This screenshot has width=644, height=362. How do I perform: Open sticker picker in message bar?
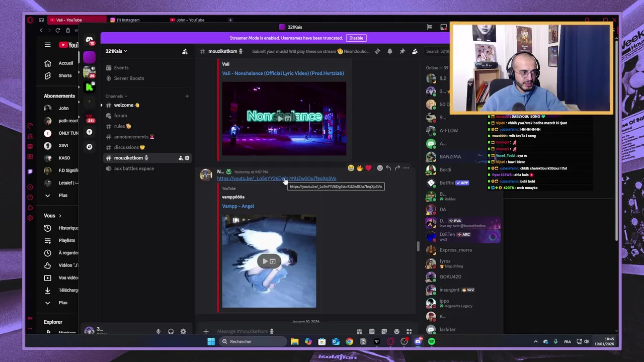(x=384, y=331)
